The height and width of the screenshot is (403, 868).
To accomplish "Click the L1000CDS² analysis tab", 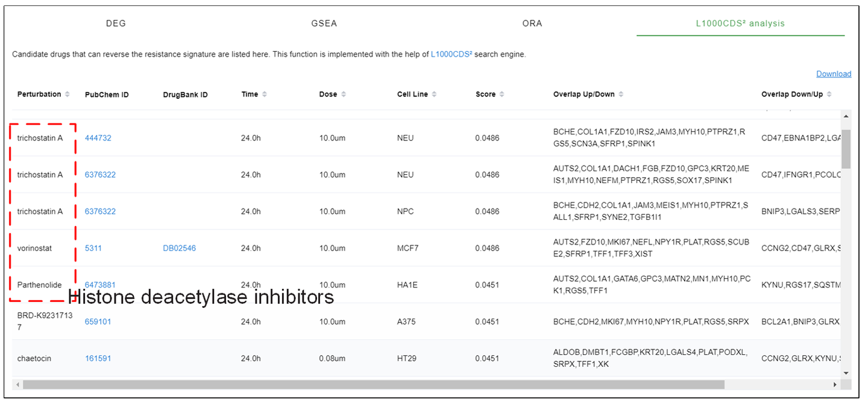I will pos(740,23).
